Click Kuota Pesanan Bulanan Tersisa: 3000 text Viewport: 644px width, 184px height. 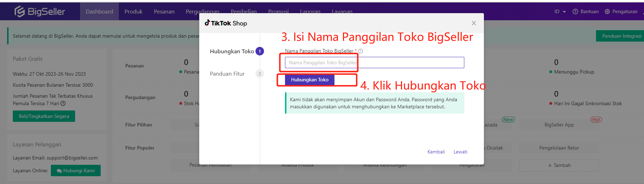point(53,85)
